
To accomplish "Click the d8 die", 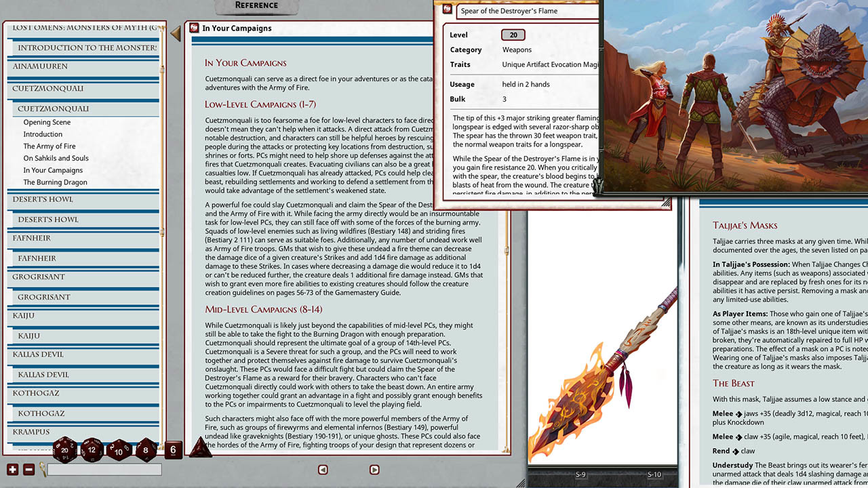I will tap(146, 449).
